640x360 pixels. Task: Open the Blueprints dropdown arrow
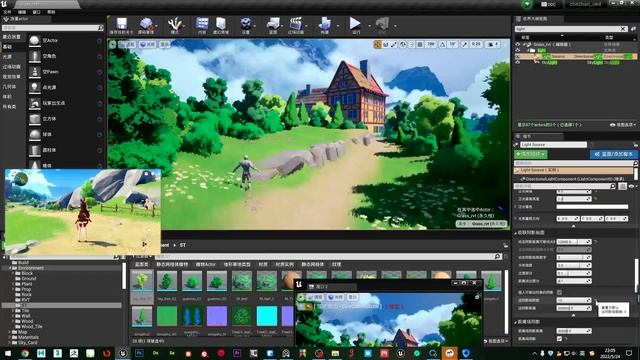tap(282, 26)
